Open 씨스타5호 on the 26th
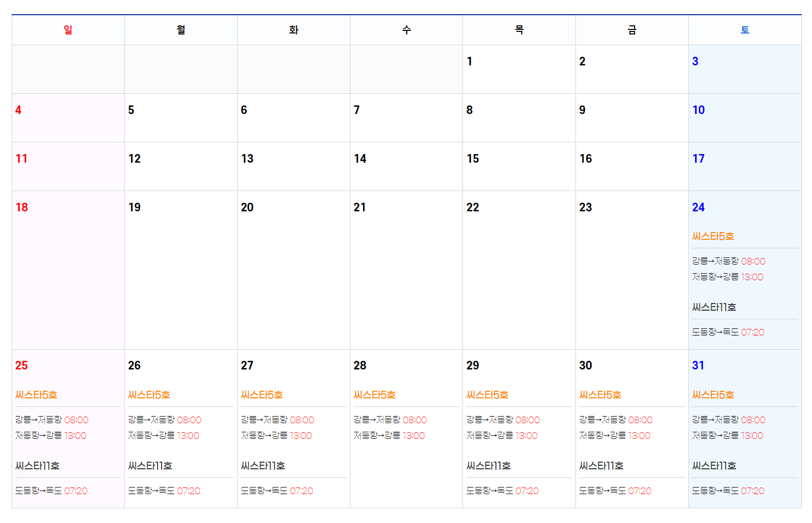Viewport: 812px width, 523px height. tap(149, 395)
